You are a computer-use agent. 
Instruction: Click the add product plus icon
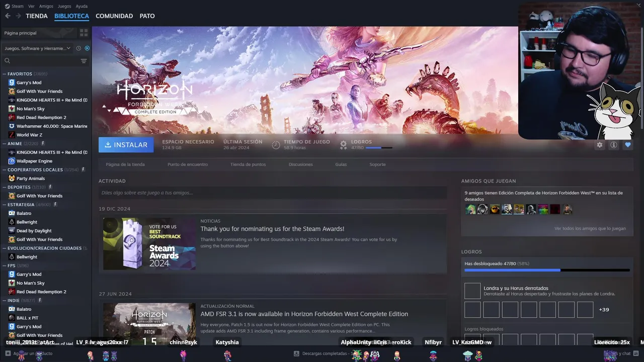coord(8,353)
